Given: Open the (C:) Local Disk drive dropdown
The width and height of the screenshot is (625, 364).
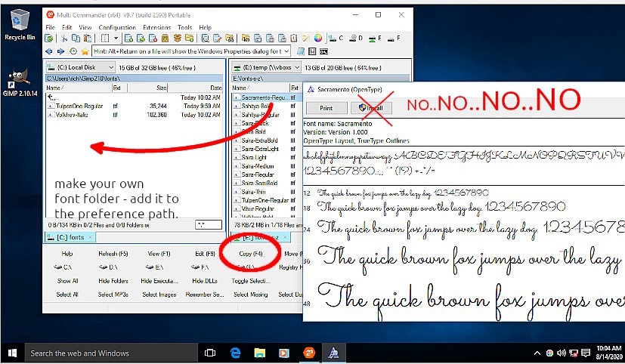Looking at the screenshot, I should pos(81,68).
